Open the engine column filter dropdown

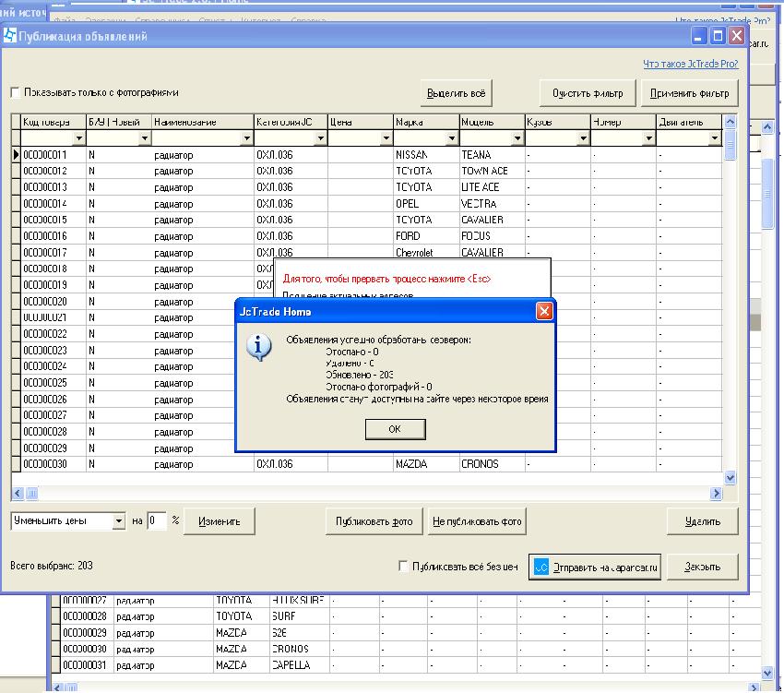715,138
